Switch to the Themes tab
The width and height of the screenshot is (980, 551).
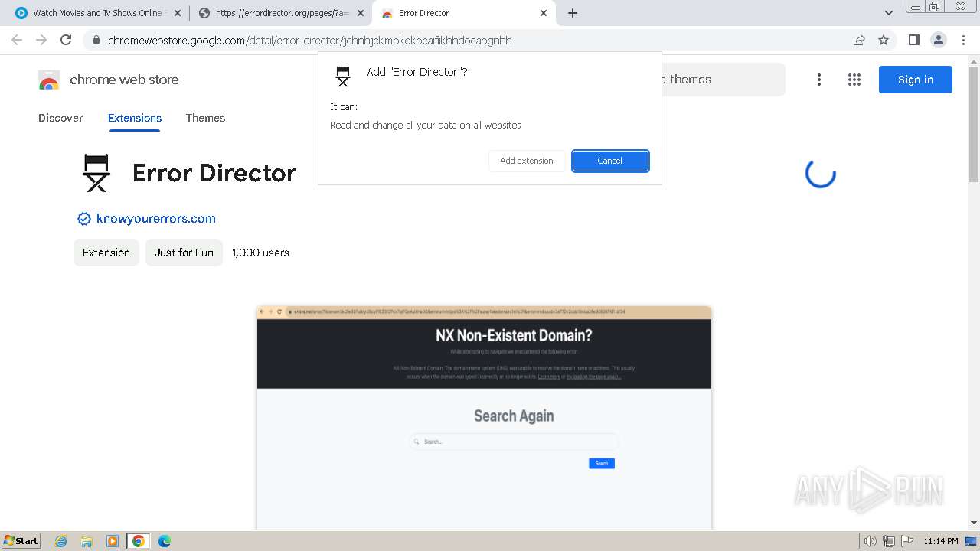(x=205, y=118)
